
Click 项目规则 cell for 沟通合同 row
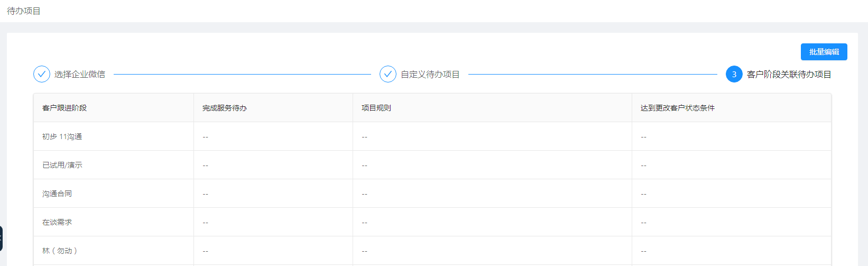coord(492,194)
